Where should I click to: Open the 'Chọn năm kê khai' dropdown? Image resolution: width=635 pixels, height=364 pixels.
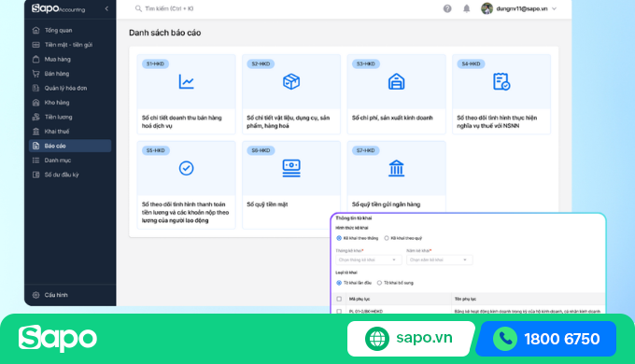439,259
